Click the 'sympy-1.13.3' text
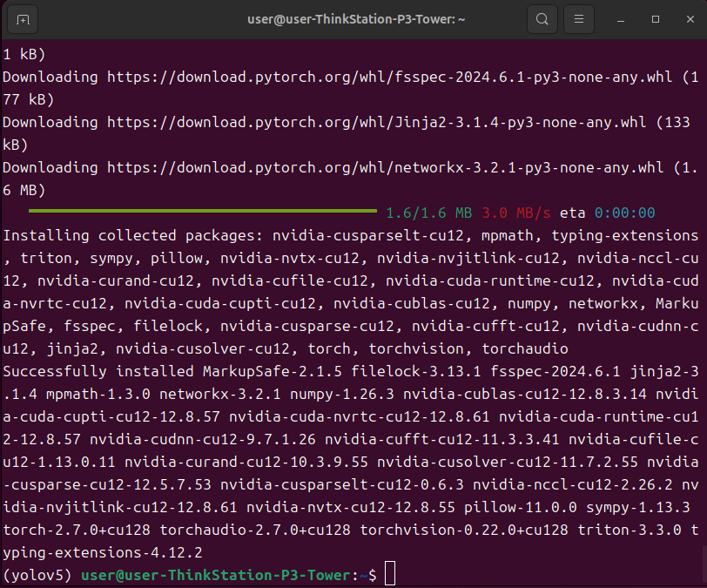 (x=638, y=507)
